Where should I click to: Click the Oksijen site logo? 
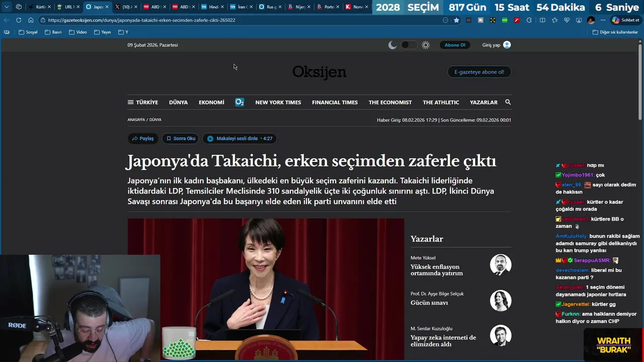[x=319, y=72]
